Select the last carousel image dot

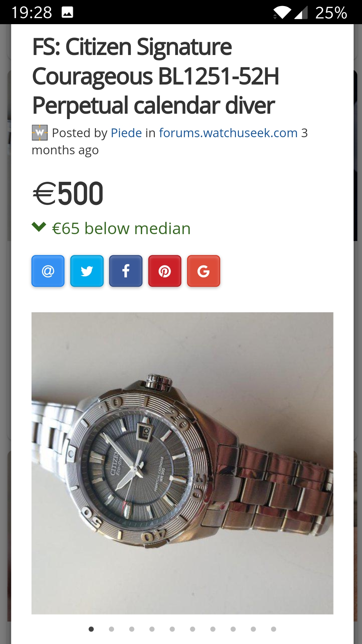point(274,629)
